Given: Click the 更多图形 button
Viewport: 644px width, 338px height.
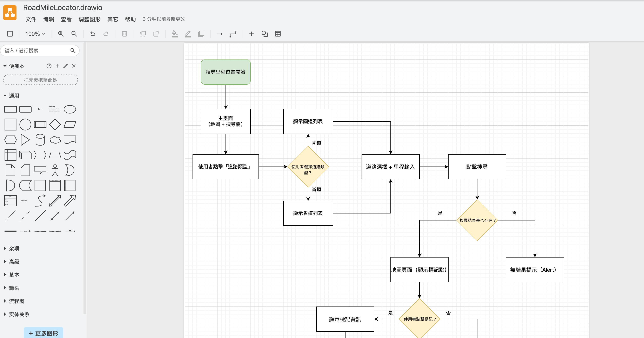Looking at the screenshot, I should (x=43, y=333).
